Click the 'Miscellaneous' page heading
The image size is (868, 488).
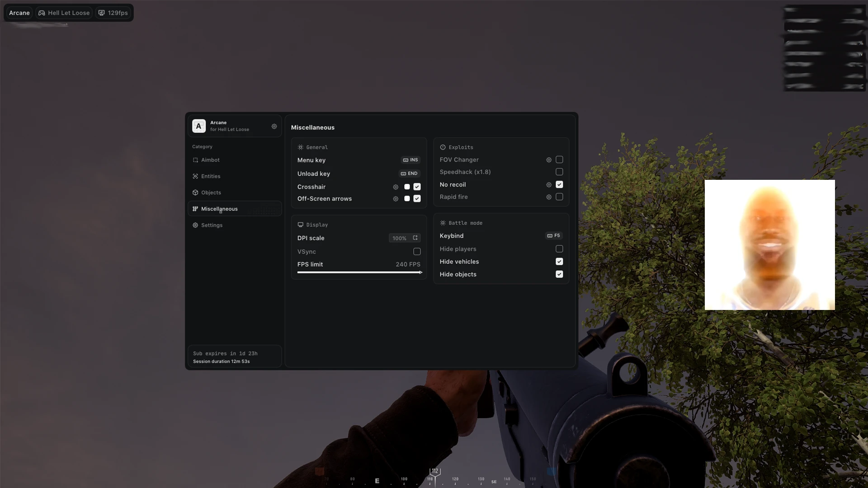pos(313,127)
